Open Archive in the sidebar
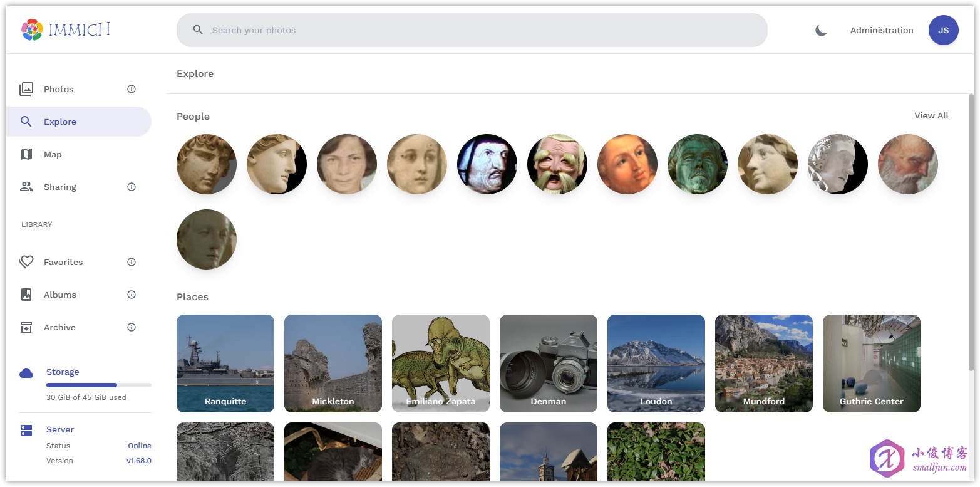 79,327
